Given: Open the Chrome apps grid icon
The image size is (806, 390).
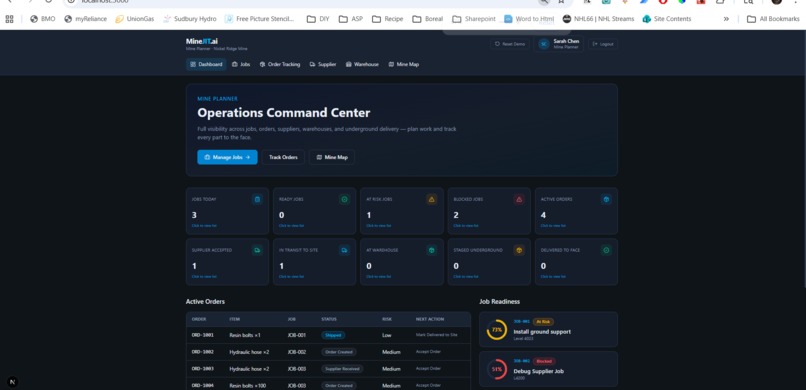Looking at the screenshot, I should (9, 19).
